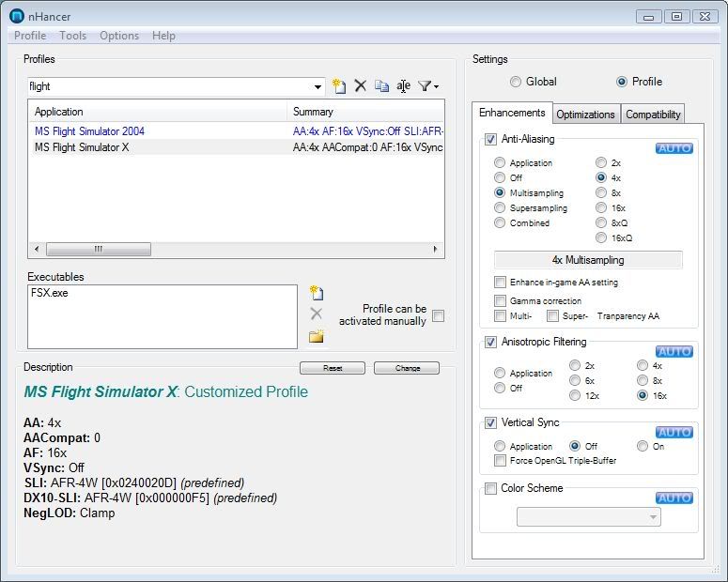Click the new profile icon

point(339,86)
